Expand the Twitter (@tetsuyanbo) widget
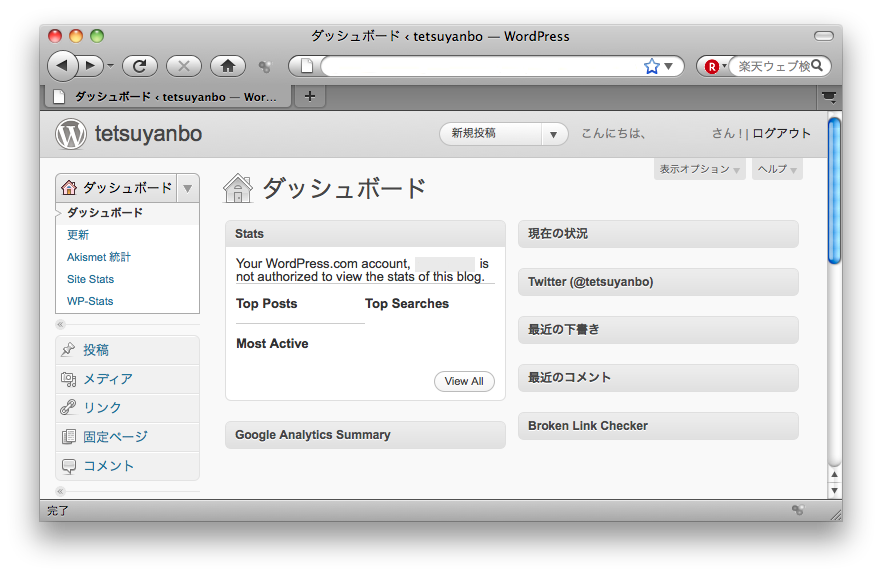This screenshot has height=576, width=882. point(658,282)
